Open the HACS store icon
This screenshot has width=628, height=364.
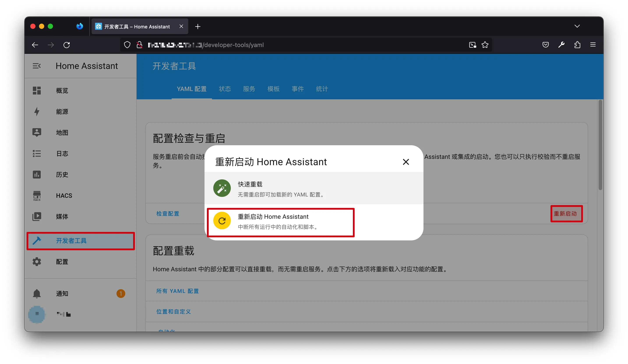tap(37, 196)
